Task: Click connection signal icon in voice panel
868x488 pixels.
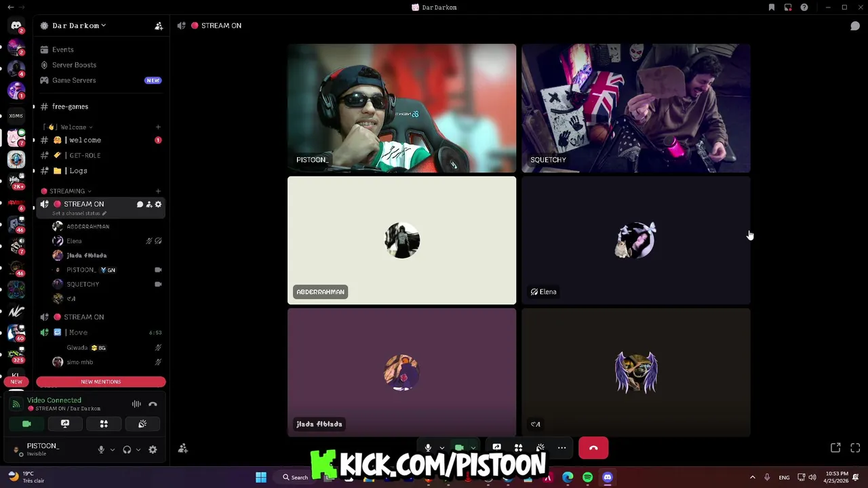Action: tap(16, 404)
